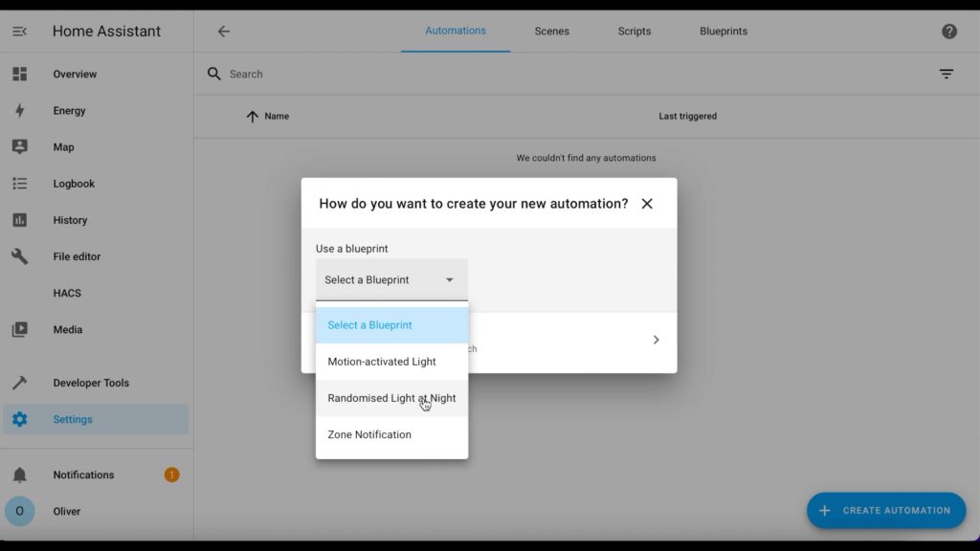Screen dimensions: 980x551
Task: Choose the Select a Blueprint placeholder option
Action: pyautogui.click(x=391, y=325)
